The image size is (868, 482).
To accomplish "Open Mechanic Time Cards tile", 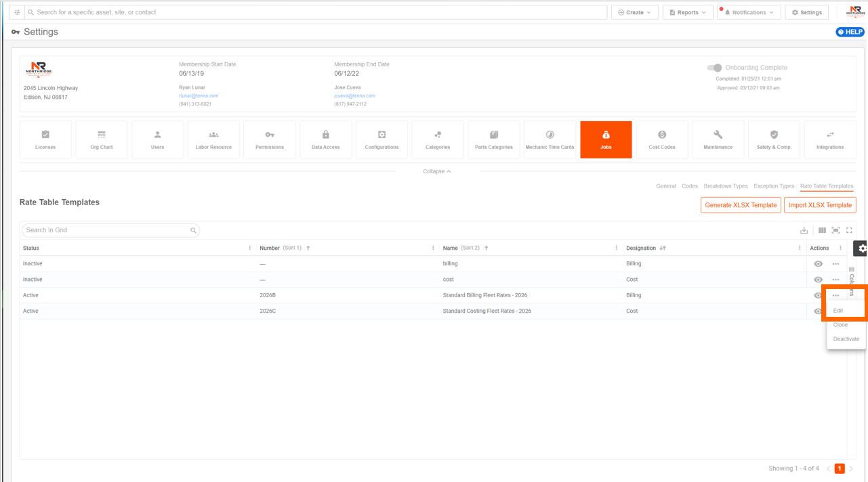I will (550, 139).
